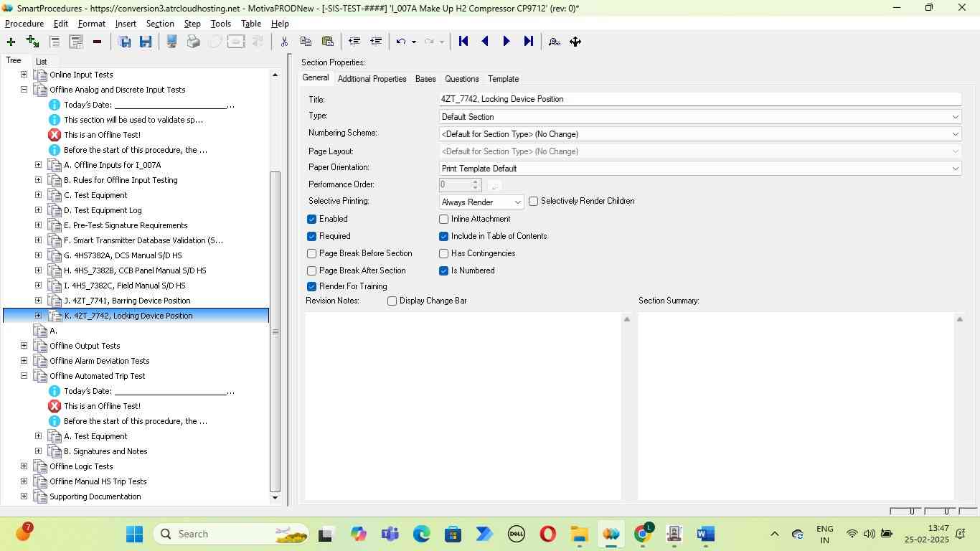Click the computer icon beside the printer
This screenshot has height=551, width=980.
tap(171, 42)
